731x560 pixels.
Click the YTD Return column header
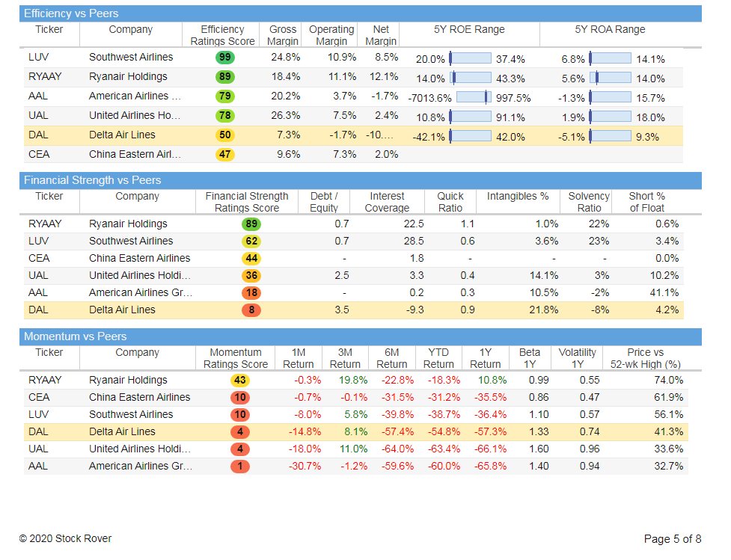438,358
